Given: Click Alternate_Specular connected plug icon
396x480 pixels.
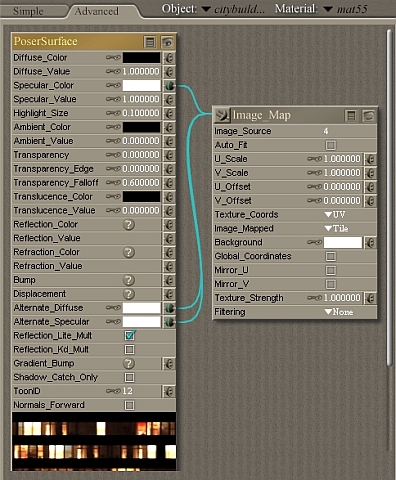Looking at the screenshot, I should [169, 322].
